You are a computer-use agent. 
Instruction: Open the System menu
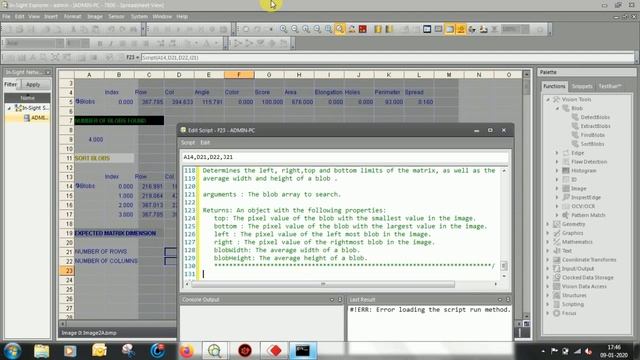click(139, 16)
